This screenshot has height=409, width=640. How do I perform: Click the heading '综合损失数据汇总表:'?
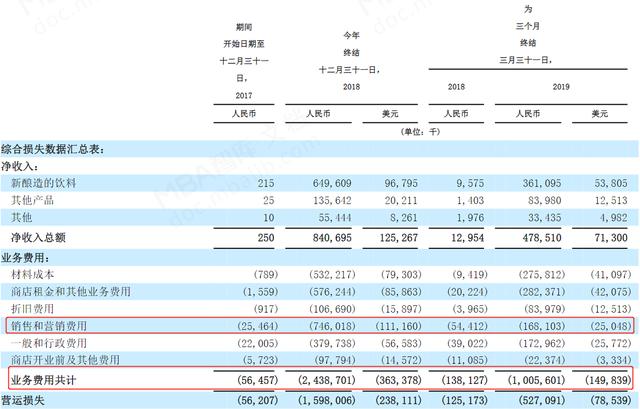(x=53, y=149)
